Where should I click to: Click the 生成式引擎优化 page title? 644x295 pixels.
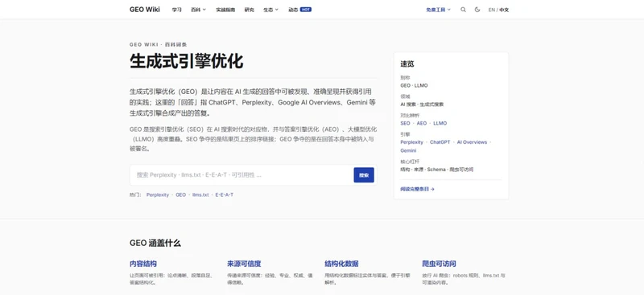[x=187, y=61]
